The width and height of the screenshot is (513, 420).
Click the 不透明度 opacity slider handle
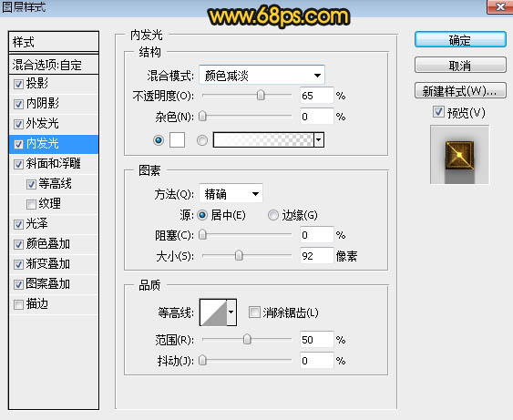click(261, 95)
